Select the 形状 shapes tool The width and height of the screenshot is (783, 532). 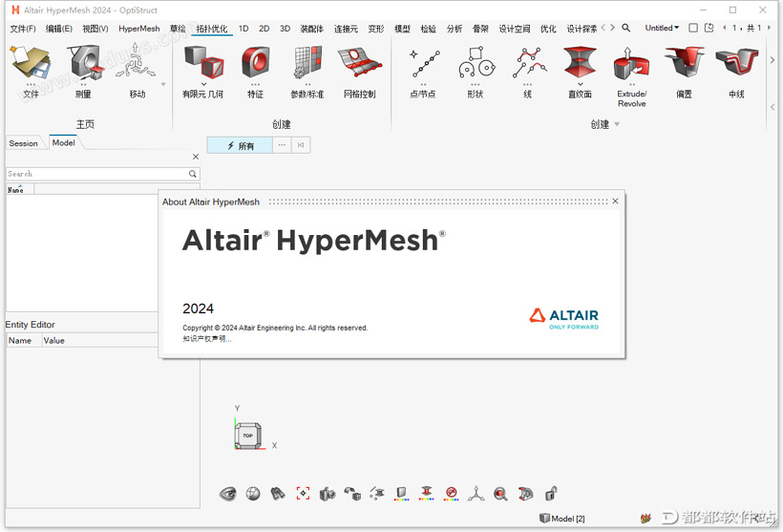point(476,63)
